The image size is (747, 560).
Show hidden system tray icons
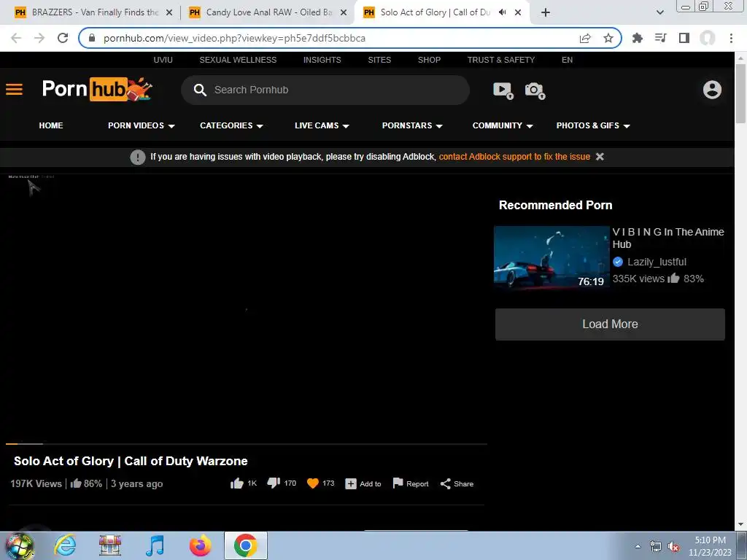pyautogui.click(x=638, y=546)
